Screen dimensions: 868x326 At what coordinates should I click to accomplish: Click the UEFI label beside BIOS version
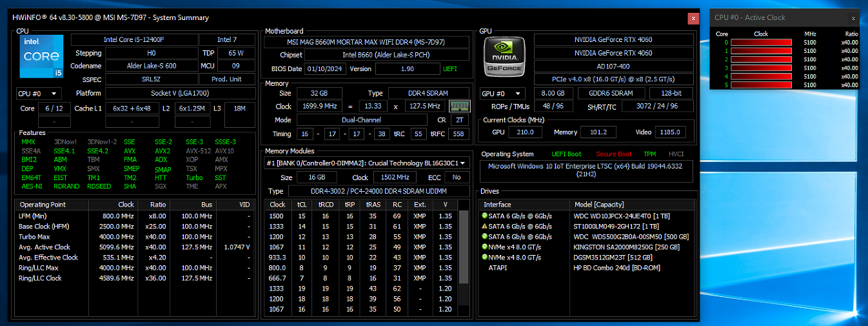[450, 68]
